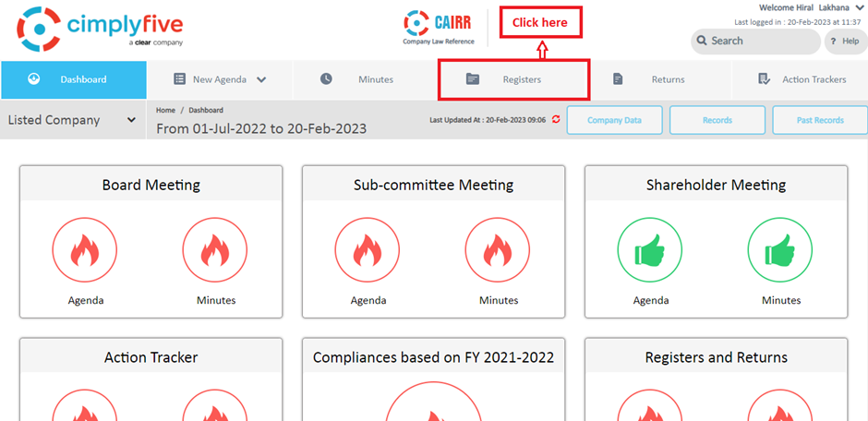Click the Past Records button
Image resolution: width=868 pixels, height=421 pixels.
pos(820,120)
